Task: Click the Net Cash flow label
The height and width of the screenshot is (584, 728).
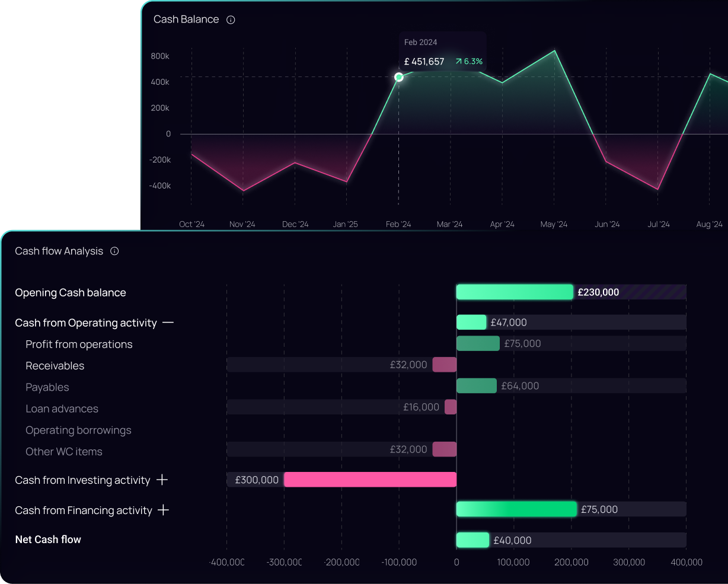Action: [x=48, y=539]
